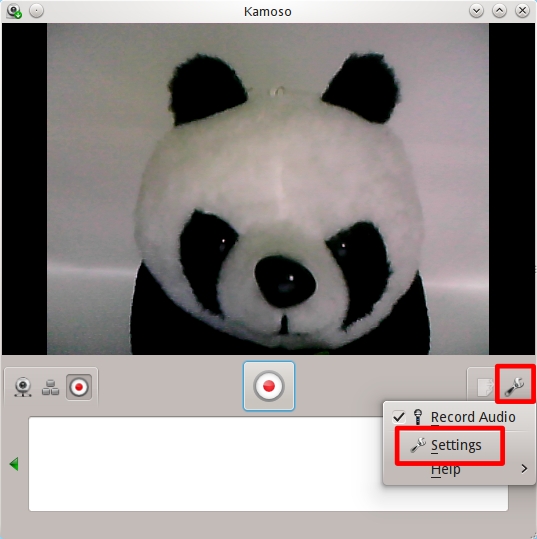Screen dimensions: 537x539
Task: Click the panda webcam preview
Action: pos(268,189)
